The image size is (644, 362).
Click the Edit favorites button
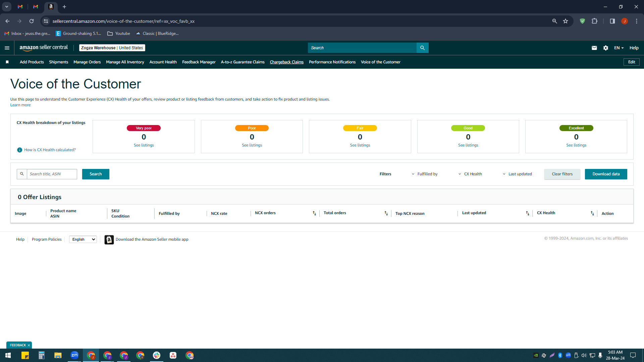coord(632,62)
